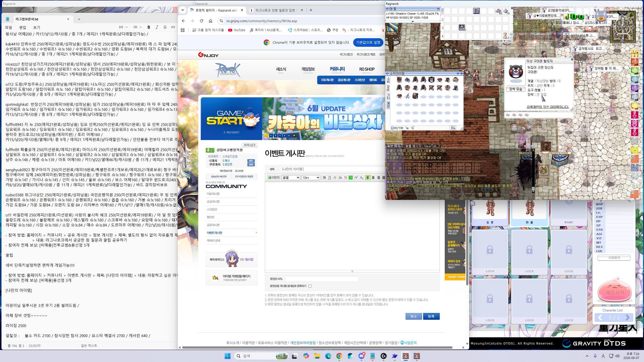Toggle the inventory item compare icon
This screenshot has height=362, width=644.
pos(413,128)
